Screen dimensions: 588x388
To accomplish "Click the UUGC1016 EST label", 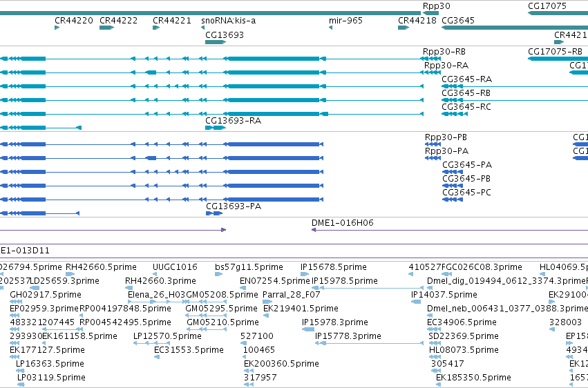I will click(175, 267).
